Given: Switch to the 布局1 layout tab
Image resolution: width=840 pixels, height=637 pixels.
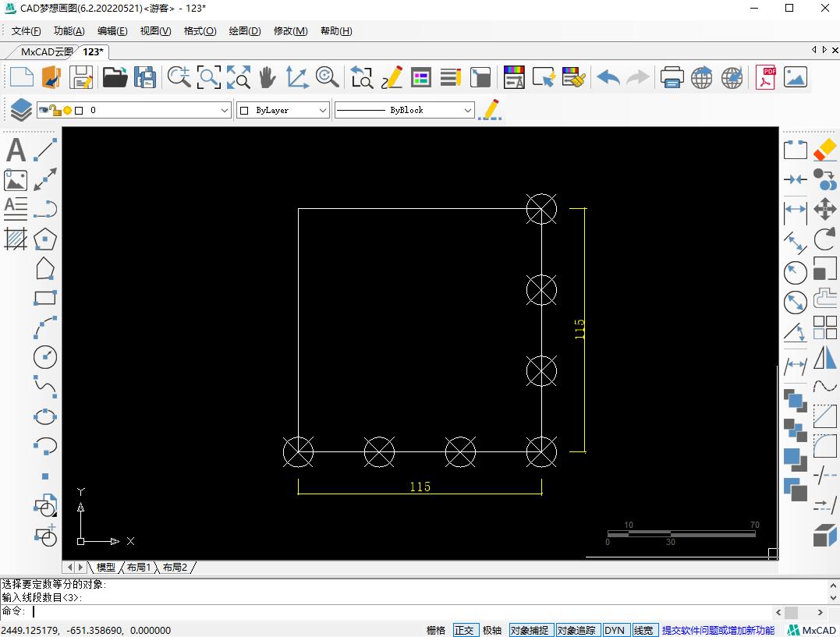Looking at the screenshot, I should (139, 567).
